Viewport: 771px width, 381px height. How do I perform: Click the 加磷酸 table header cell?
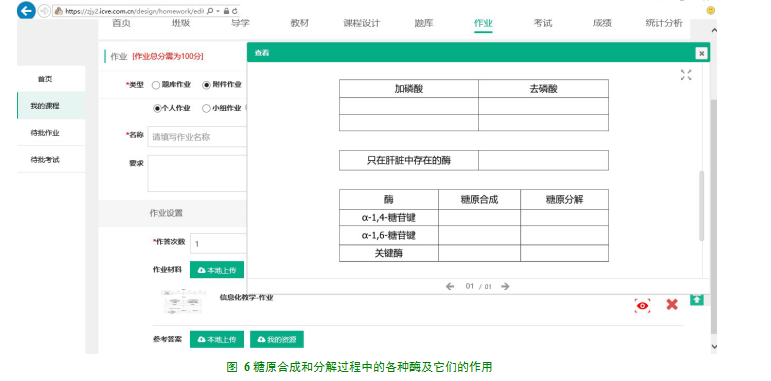click(409, 89)
